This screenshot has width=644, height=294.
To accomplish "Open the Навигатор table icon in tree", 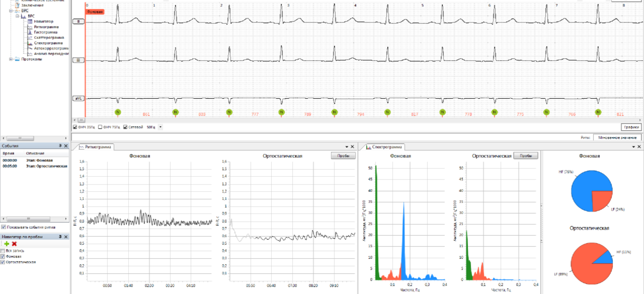I will 30,21.
